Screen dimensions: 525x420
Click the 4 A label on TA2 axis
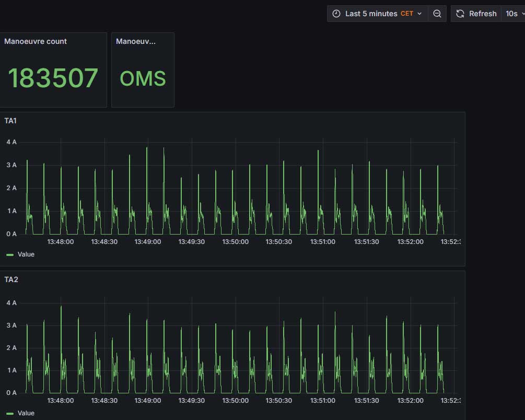pos(11,302)
